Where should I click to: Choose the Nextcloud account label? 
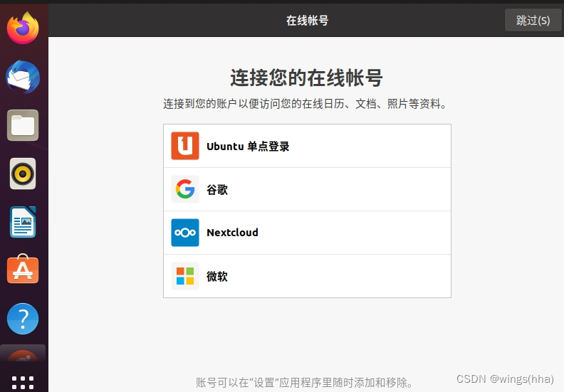coord(232,233)
